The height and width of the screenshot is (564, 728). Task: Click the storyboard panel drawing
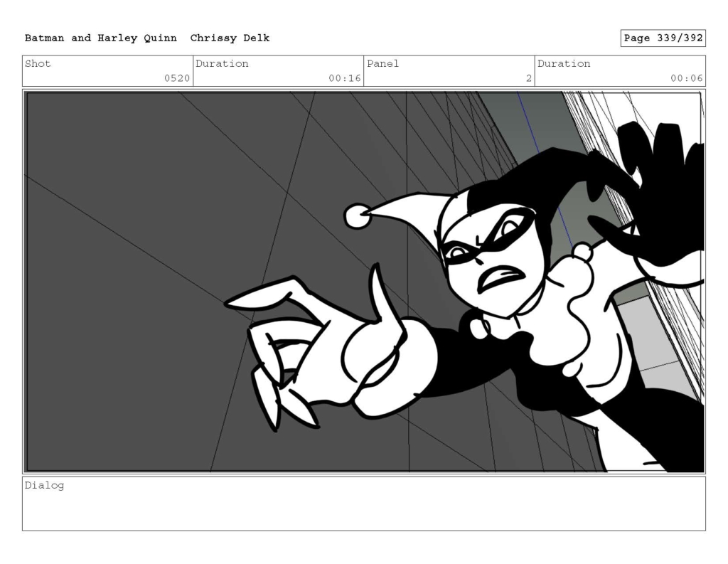coord(364,282)
